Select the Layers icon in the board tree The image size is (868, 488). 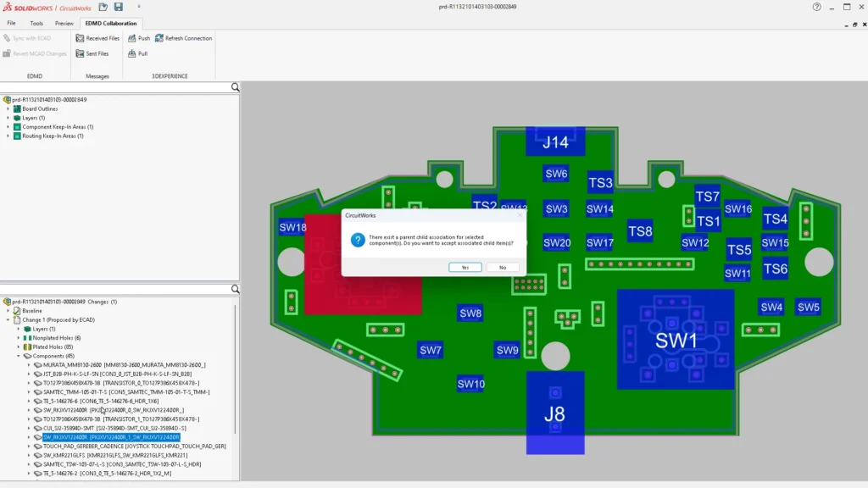click(x=18, y=117)
